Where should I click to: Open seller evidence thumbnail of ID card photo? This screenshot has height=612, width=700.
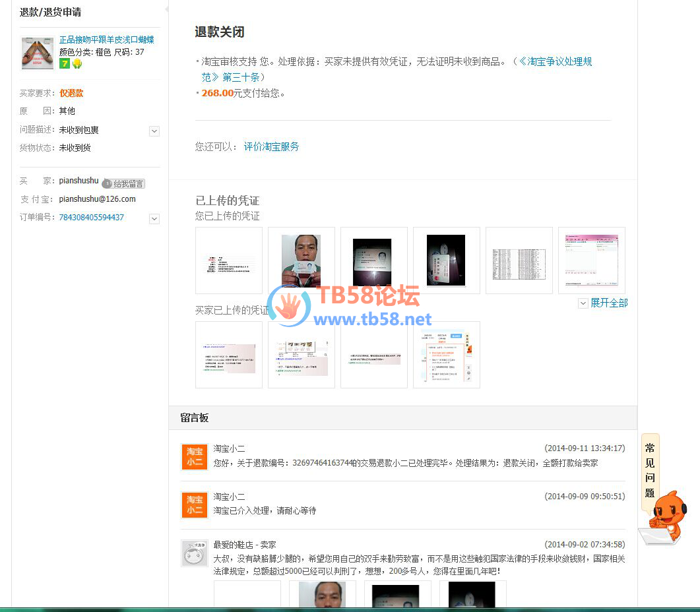pos(374,260)
